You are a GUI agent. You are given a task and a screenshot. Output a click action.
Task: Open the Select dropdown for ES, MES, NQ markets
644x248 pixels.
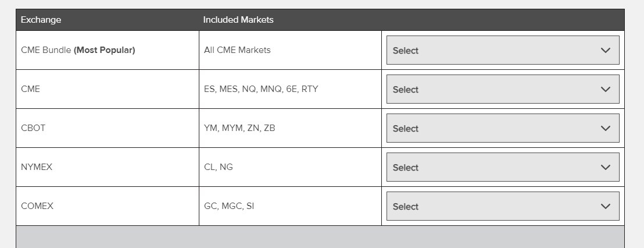tap(502, 90)
